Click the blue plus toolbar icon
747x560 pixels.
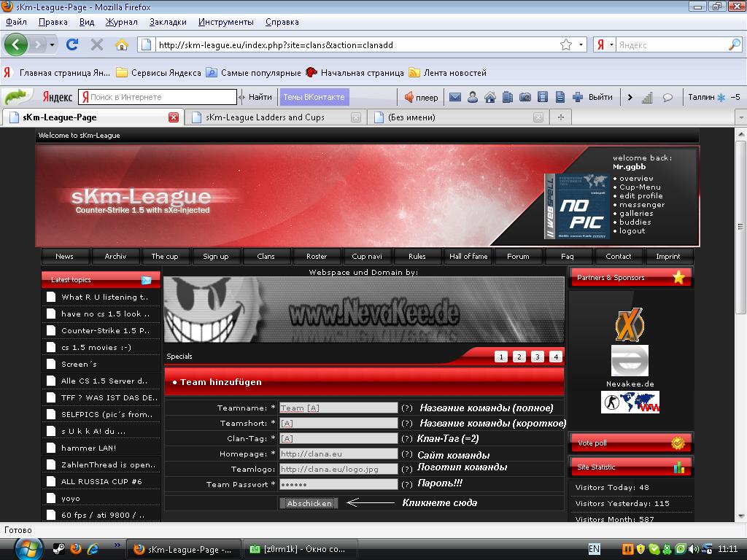[578, 97]
